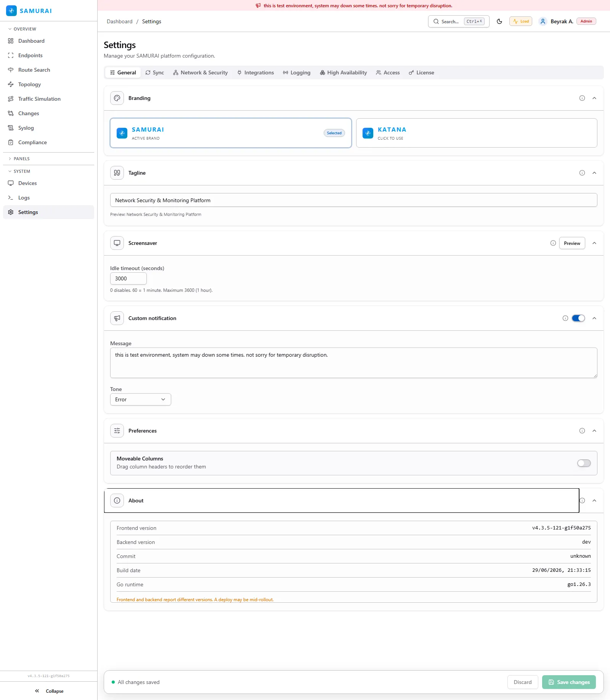The width and height of the screenshot is (610, 700).
Task: Open the Network & Security tab
Action: tap(201, 72)
